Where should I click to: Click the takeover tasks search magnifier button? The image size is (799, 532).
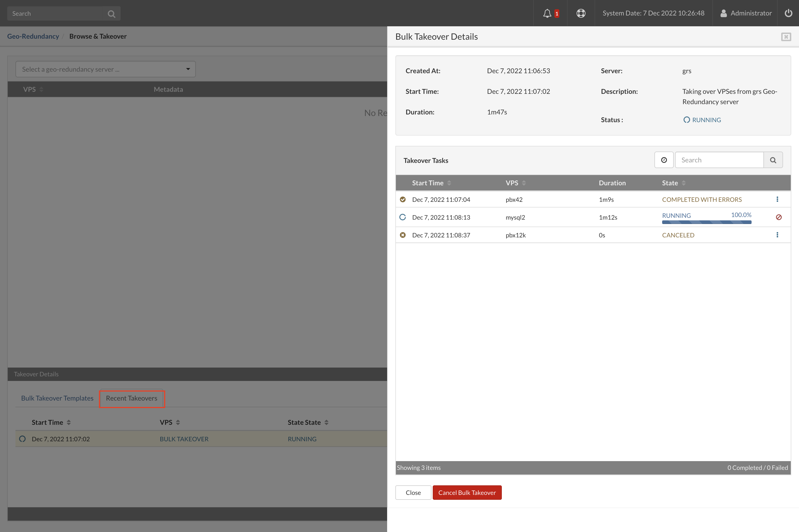(773, 160)
